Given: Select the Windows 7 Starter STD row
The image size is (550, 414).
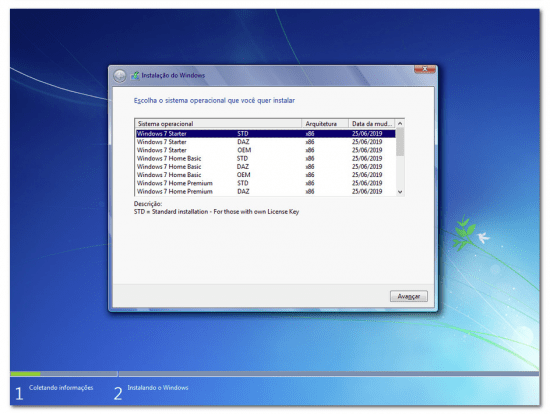Looking at the screenshot, I should click(266, 134).
